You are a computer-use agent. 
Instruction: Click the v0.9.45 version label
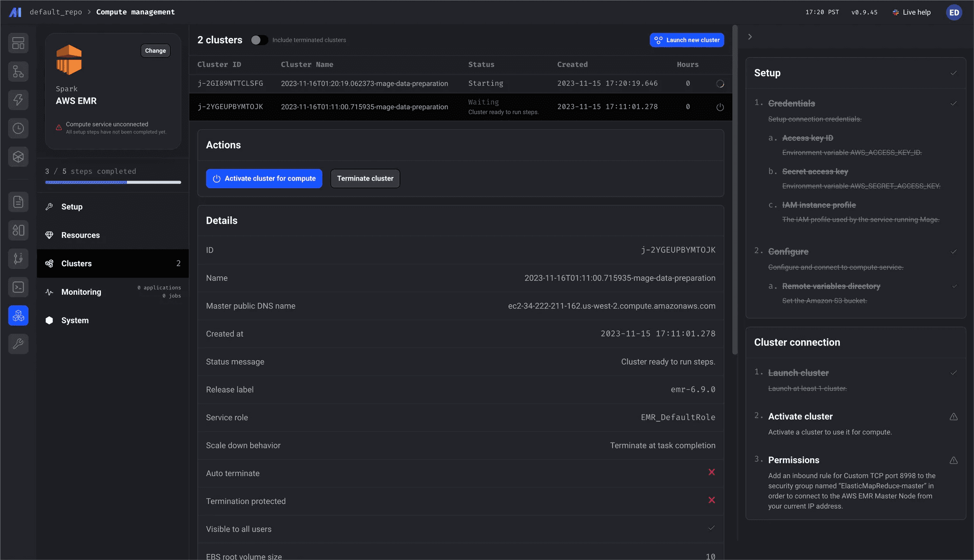864,12
